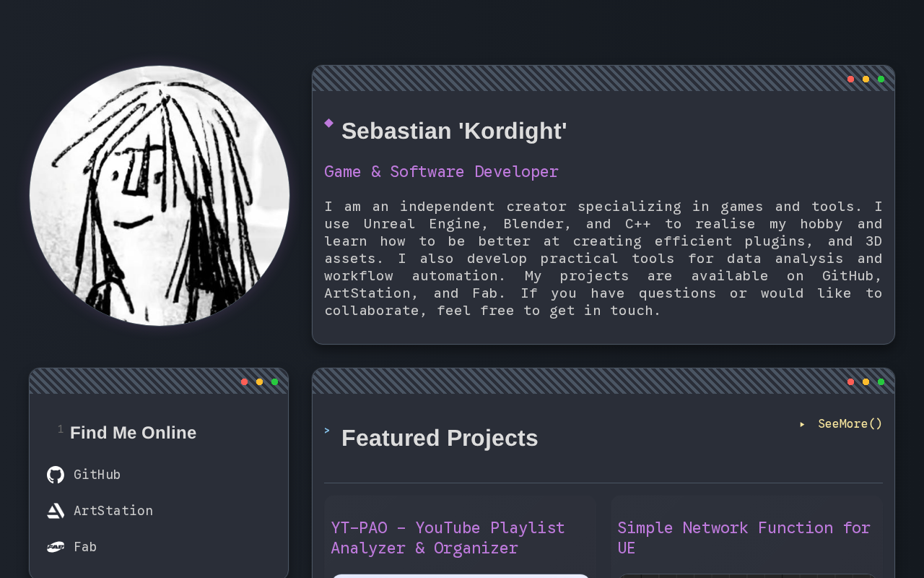Click the purple diamond beside Sebastian 'Kordight'
Screen dimensions: 924x578
[329, 123]
